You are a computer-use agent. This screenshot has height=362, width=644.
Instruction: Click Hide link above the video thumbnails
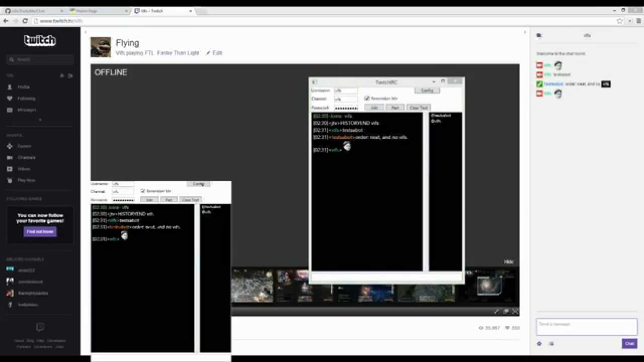tap(509, 262)
